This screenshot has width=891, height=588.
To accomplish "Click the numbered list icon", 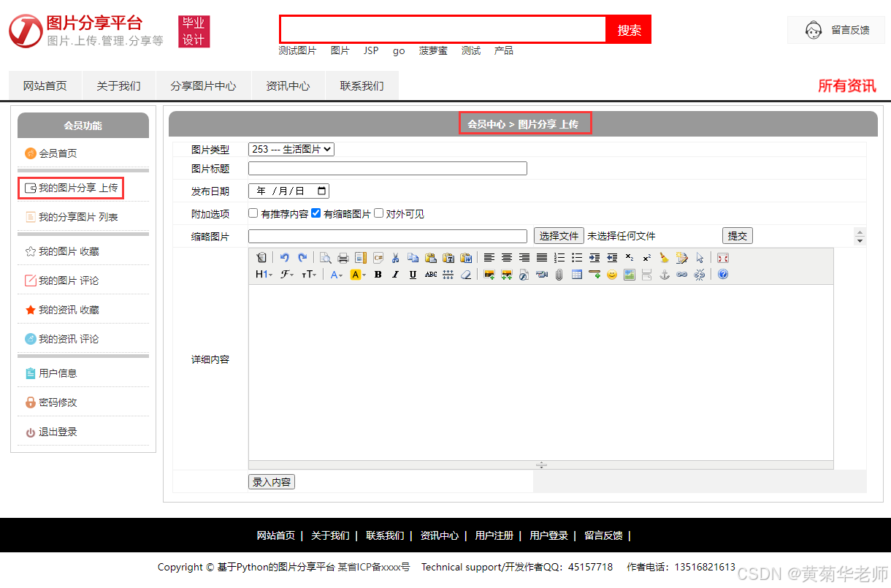I will tap(559, 257).
